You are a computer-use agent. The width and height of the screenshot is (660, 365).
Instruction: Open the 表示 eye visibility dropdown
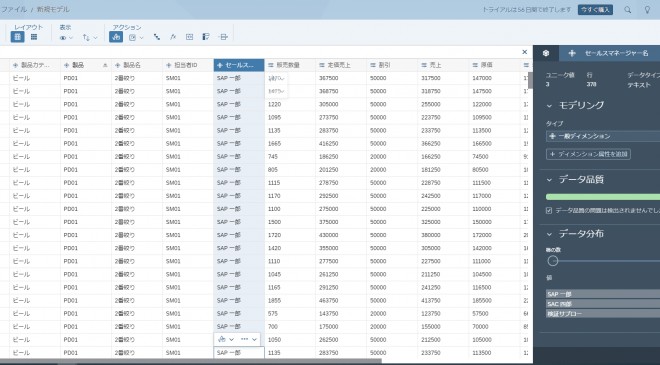[x=66, y=37]
